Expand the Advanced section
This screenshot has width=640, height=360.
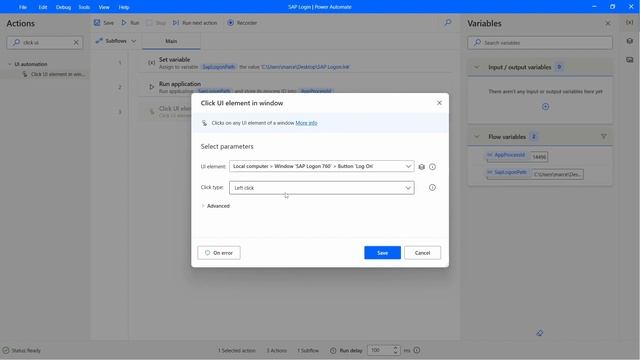(x=216, y=206)
